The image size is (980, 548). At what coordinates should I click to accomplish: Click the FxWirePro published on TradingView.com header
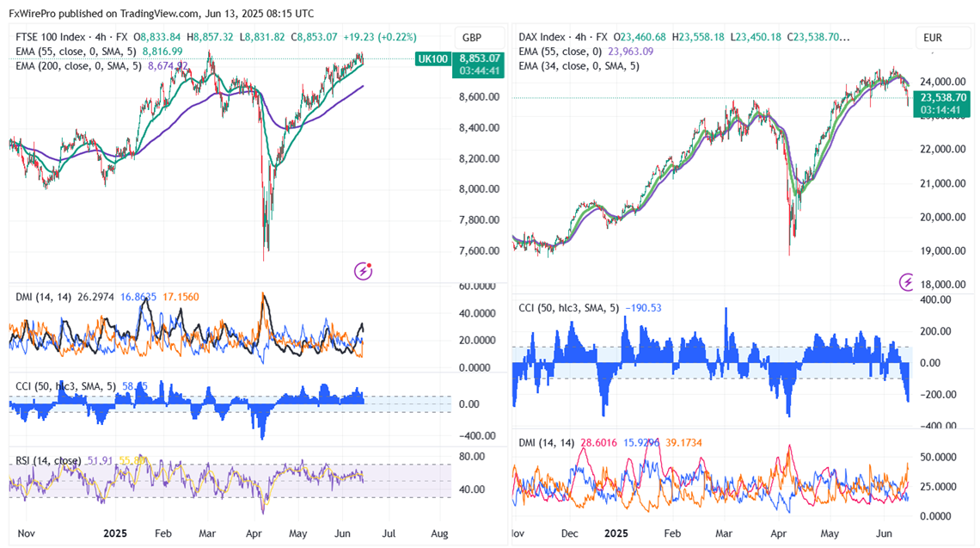pyautogui.click(x=162, y=13)
